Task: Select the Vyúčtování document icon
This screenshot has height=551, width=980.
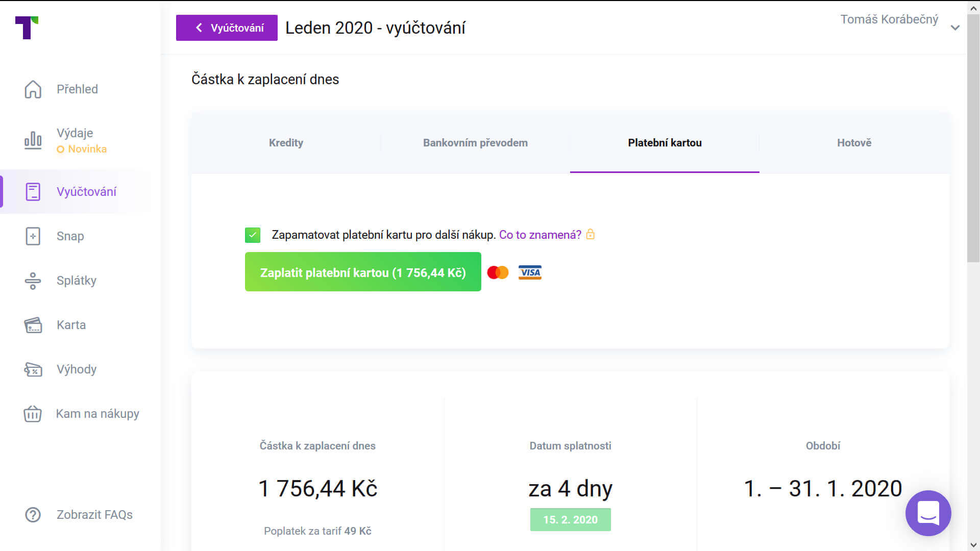Action: click(x=33, y=191)
